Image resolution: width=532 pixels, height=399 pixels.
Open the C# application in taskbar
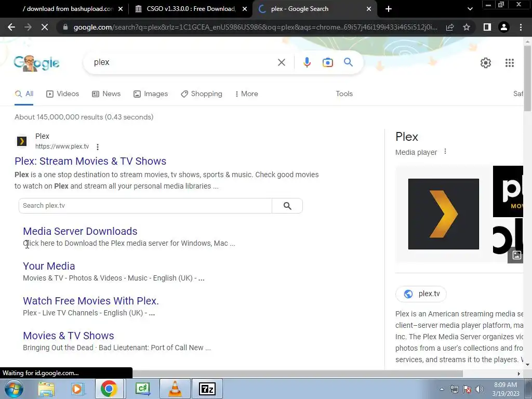tap(142, 389)
